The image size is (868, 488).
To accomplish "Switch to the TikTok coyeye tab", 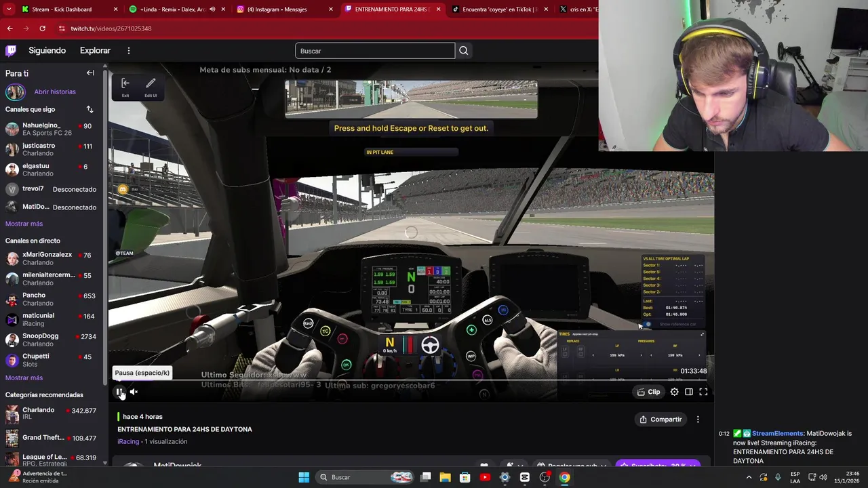I will click(499, 9).
